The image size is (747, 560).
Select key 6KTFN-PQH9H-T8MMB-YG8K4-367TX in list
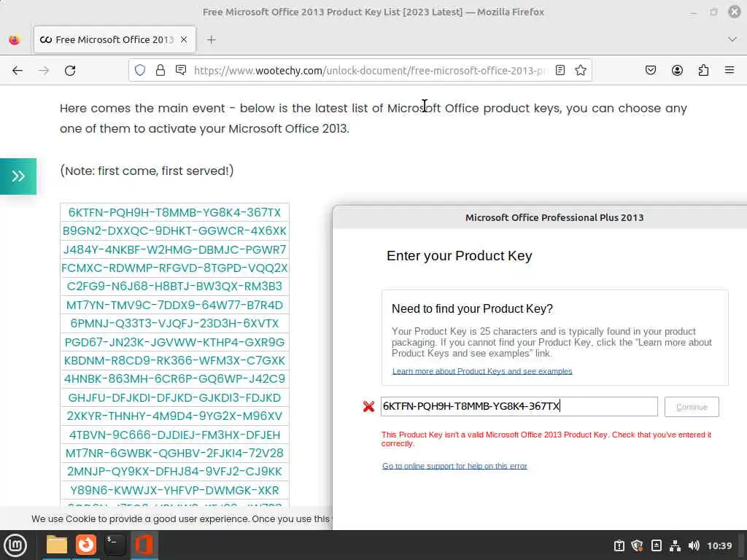tap(174, 212)
